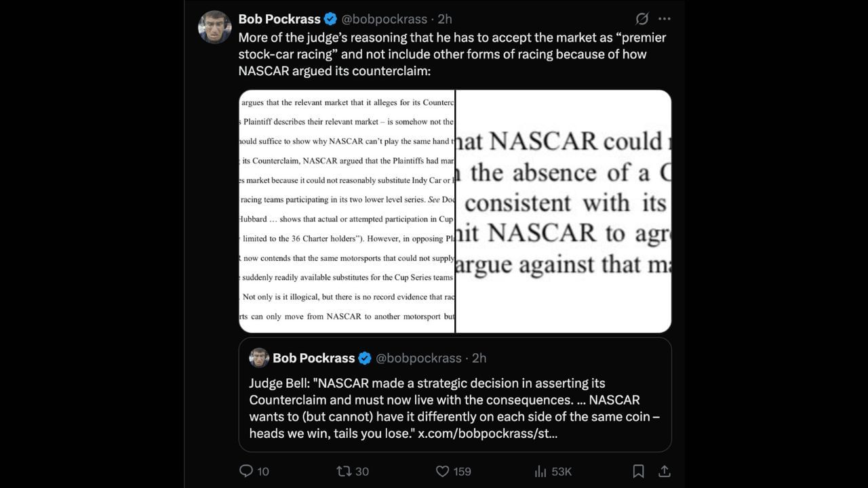Click Bob Pockrass's profile avatar
This screenshot has height=488, width=868.
215,19
